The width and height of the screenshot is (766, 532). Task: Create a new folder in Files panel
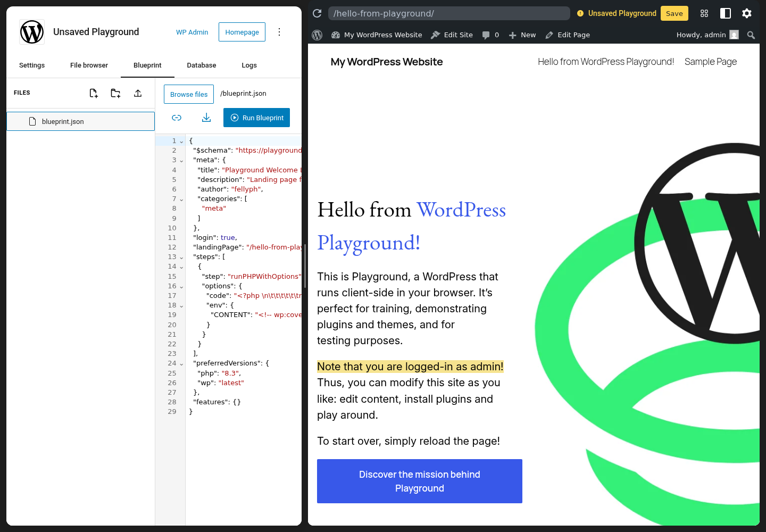point(115,93)
